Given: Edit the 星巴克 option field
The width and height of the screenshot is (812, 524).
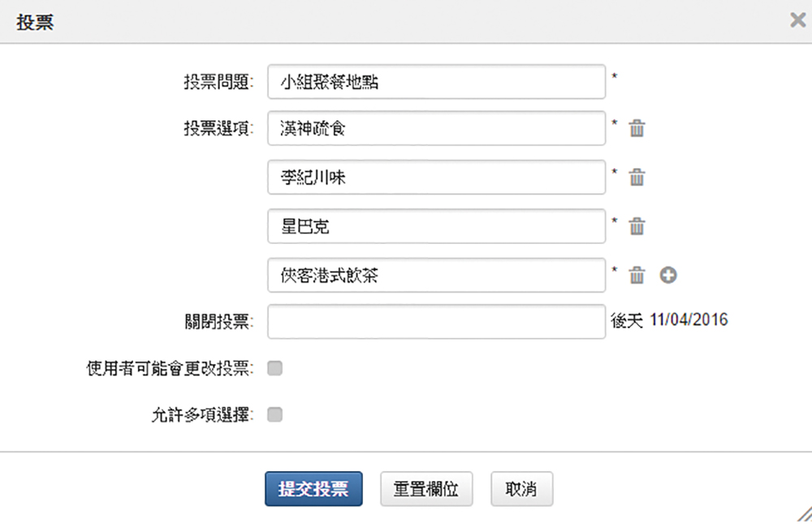Looking at the screenshot, I should tap(437, 226).
